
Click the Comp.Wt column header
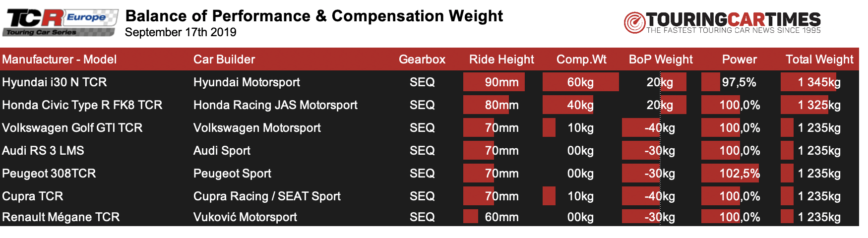click(x=581, y=59)
